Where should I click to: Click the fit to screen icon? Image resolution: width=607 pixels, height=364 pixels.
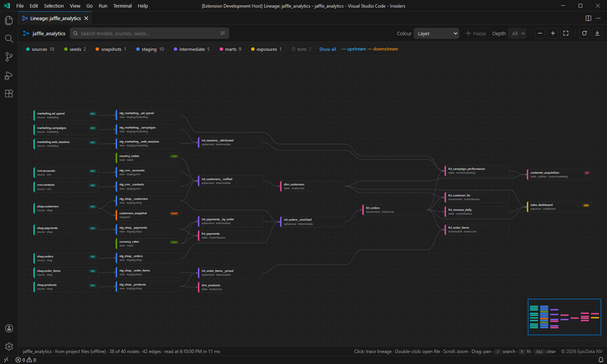(x=566, y=33)
